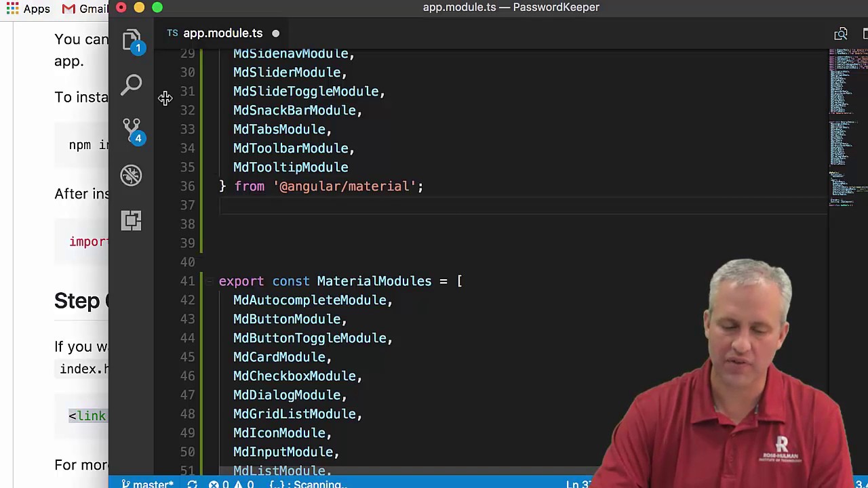
Task: Click line number 36 in the gutter
Action: click(x=188, y=186)
